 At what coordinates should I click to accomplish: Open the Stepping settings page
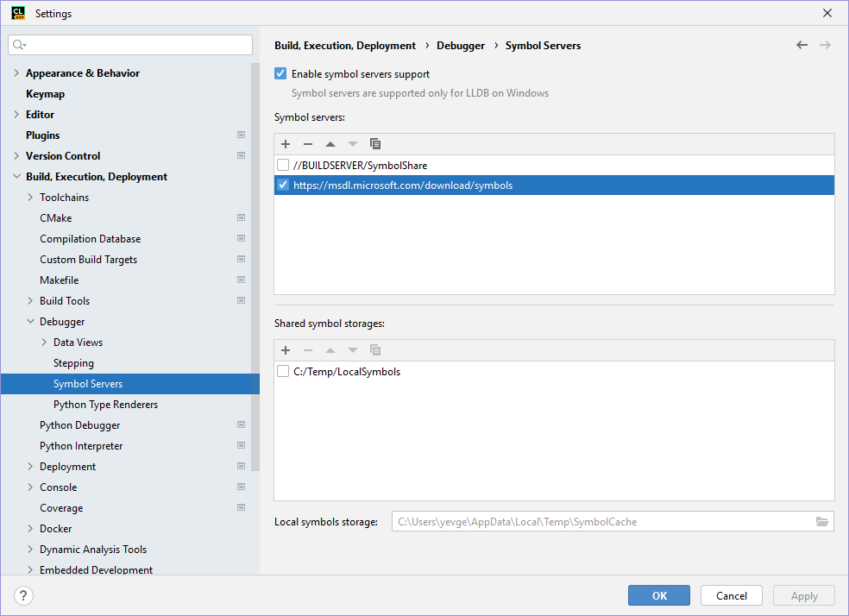click(x=73, y=363)
